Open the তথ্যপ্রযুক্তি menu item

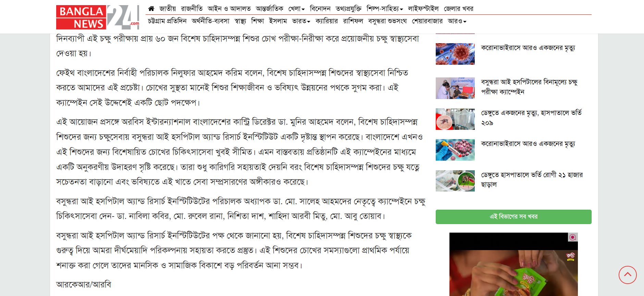tap(348, 9)
